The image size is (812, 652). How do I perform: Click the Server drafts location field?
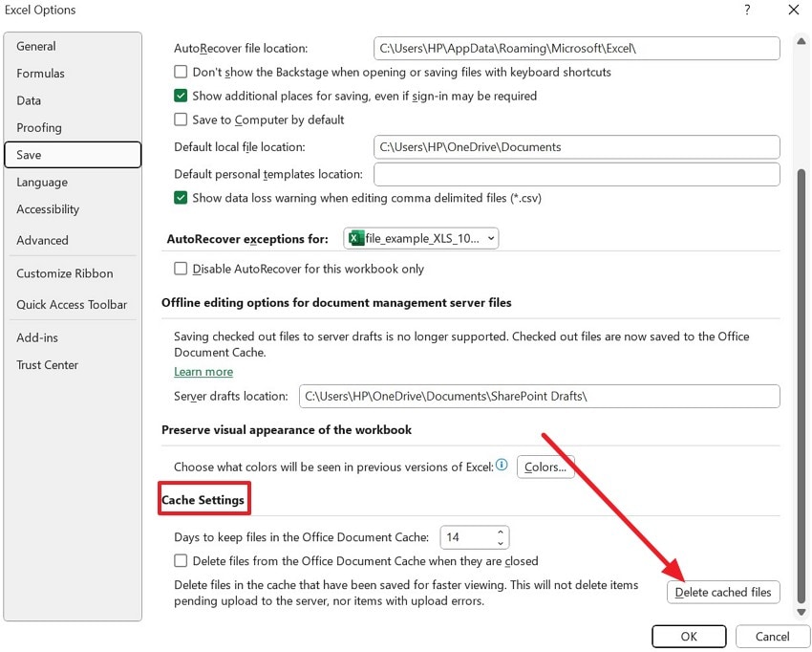539,396
